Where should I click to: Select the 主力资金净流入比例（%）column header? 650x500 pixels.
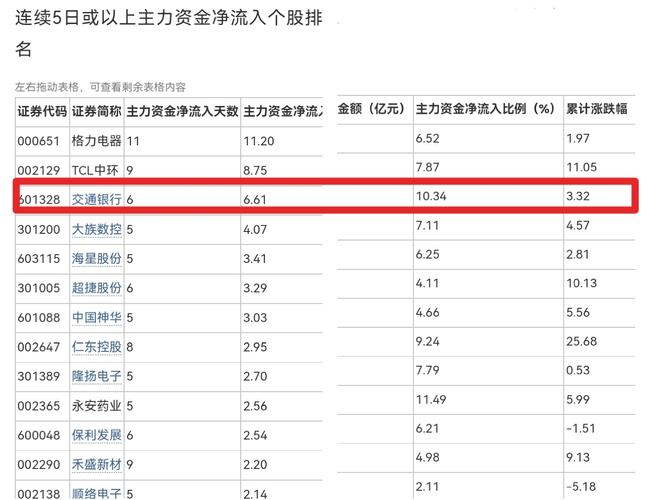485,109
